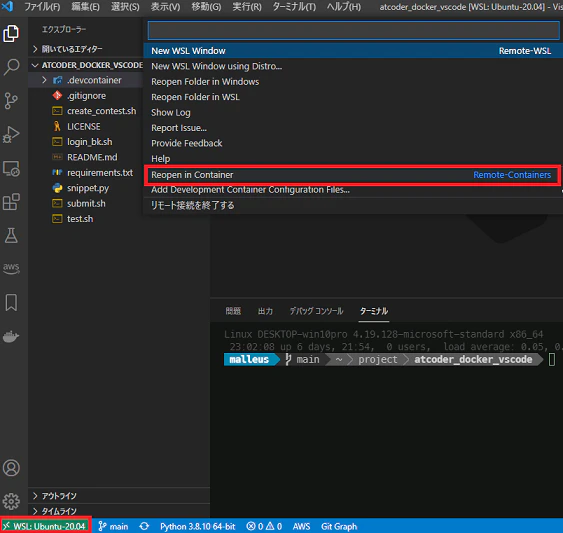Open test.sh file

(86, 219)
